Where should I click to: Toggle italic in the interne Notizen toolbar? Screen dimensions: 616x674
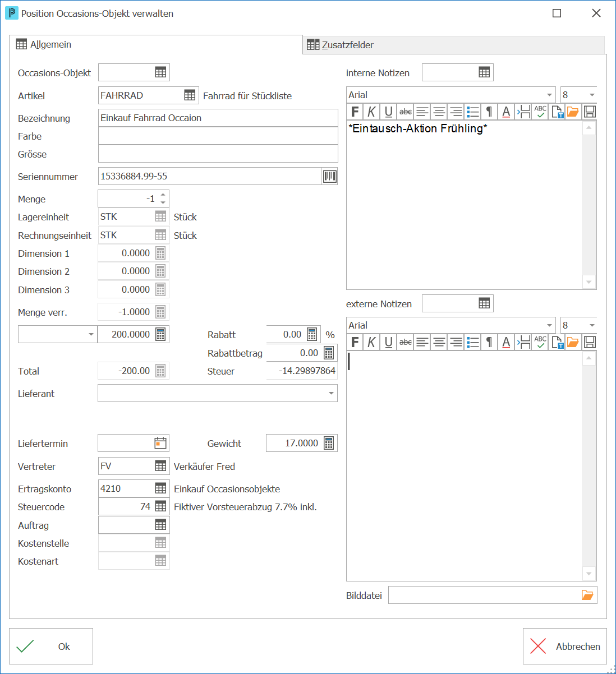pos(371,112)
